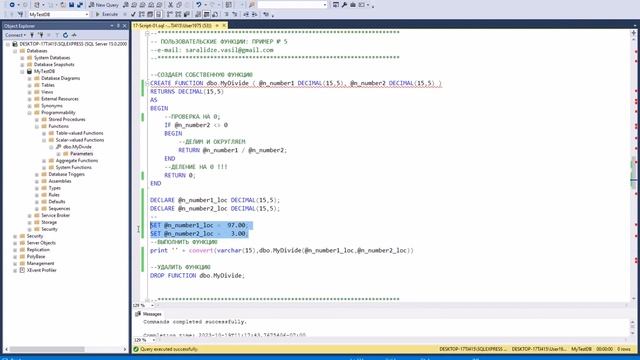The height and width of the screenshot is (360, 640).
Task: Select the Database Triggers tree item
Action: (66, 174)
